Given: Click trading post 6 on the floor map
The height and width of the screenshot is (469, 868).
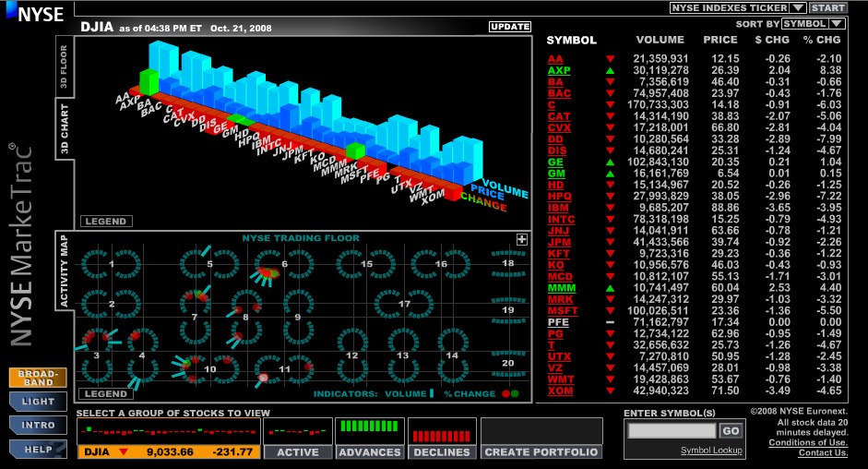Looking at the screenshot, I should (x=284, y=264).
